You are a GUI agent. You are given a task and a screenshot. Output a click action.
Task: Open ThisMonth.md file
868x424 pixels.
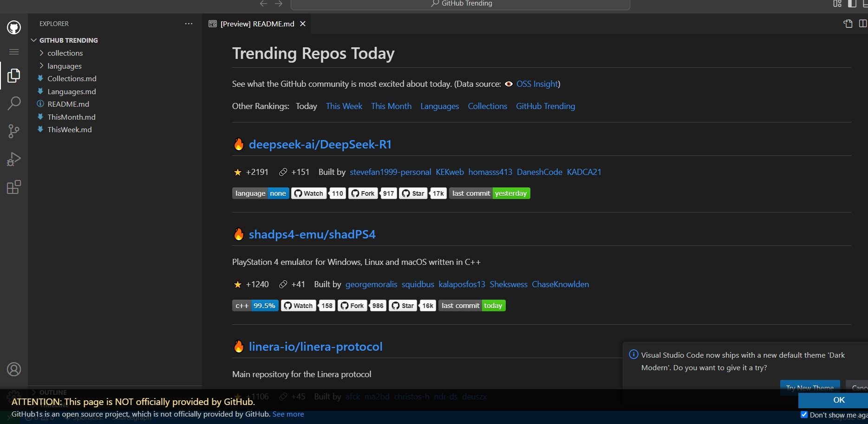click(115, 117)
